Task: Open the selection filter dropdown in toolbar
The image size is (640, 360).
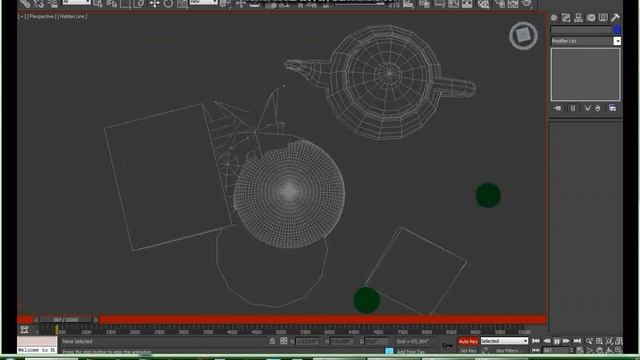Action: (76, 2)
